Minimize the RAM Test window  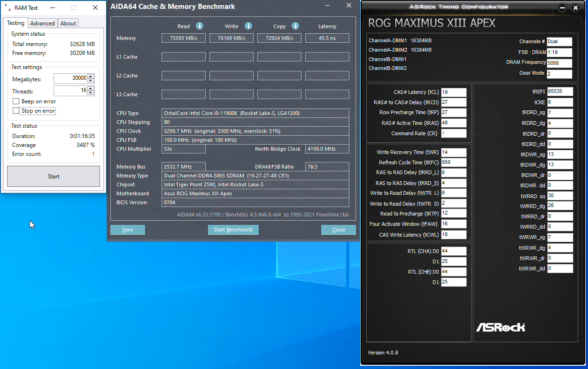point(52,8)
